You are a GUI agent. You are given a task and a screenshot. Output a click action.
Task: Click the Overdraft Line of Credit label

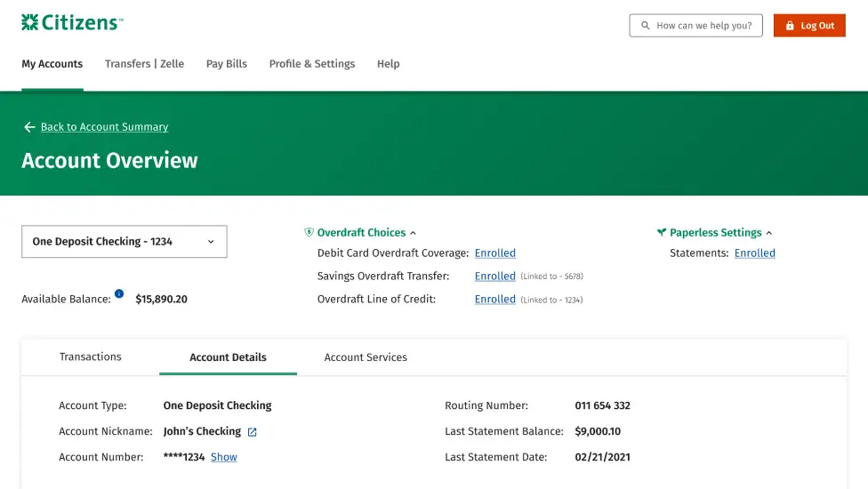pos(376,300)
